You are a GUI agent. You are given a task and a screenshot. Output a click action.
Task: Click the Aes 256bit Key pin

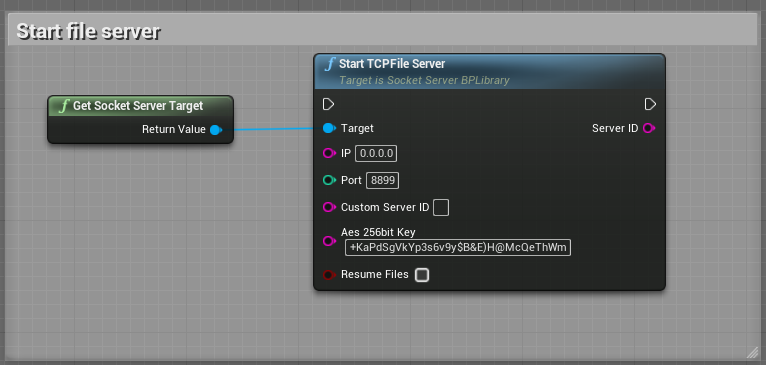click(329, 241)
